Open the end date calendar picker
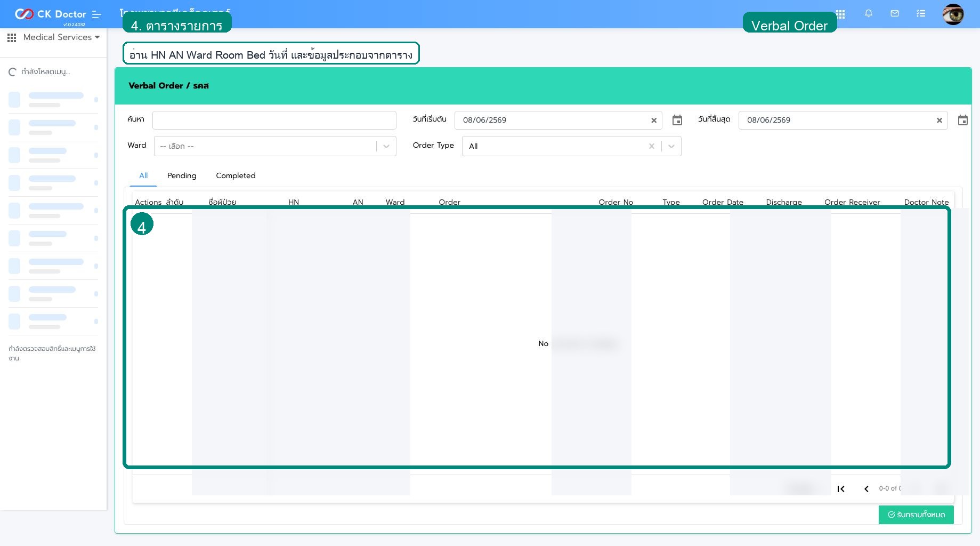Screen dimensions: 980x546 [963, 121]
